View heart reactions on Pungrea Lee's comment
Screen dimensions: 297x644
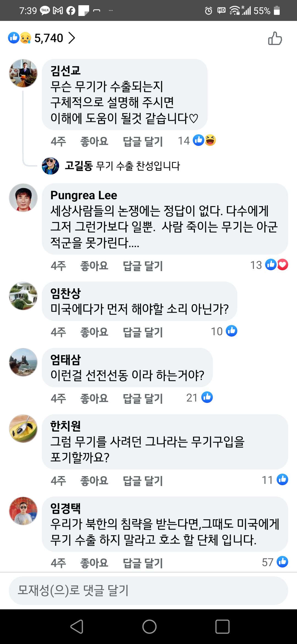tap(283, 265)
